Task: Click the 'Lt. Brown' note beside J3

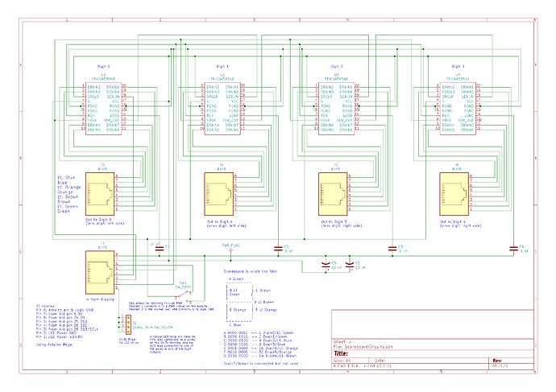Action: click(68, 196)
